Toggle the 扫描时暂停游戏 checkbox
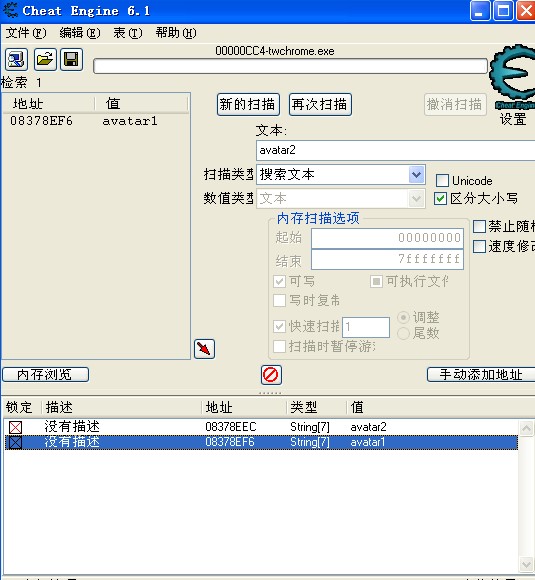This screenshot has height=580, width=535. pyautogui.click(x=280, y=347)
